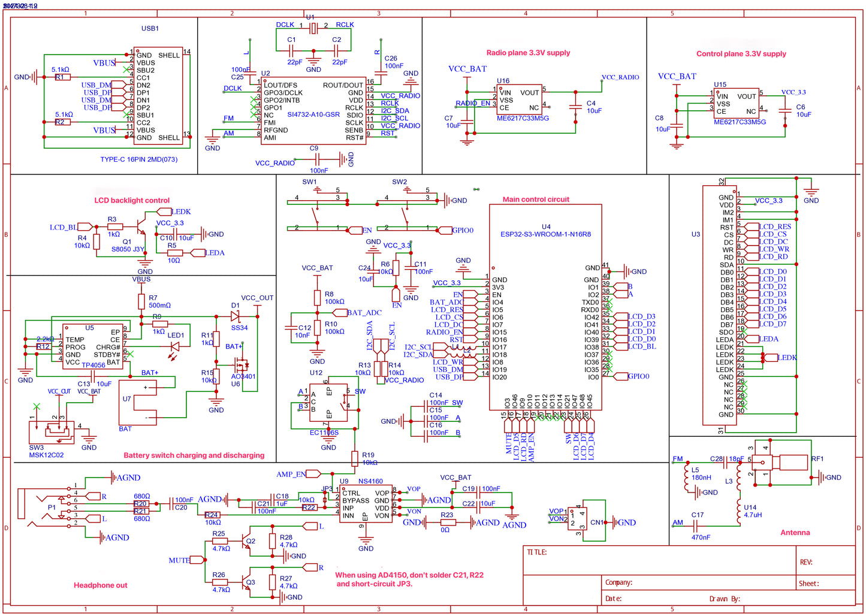The image size is (866, 616).
Task: Select the R7 500mΩ resistor
Action: pyautogui.click(x=141, y=301)
